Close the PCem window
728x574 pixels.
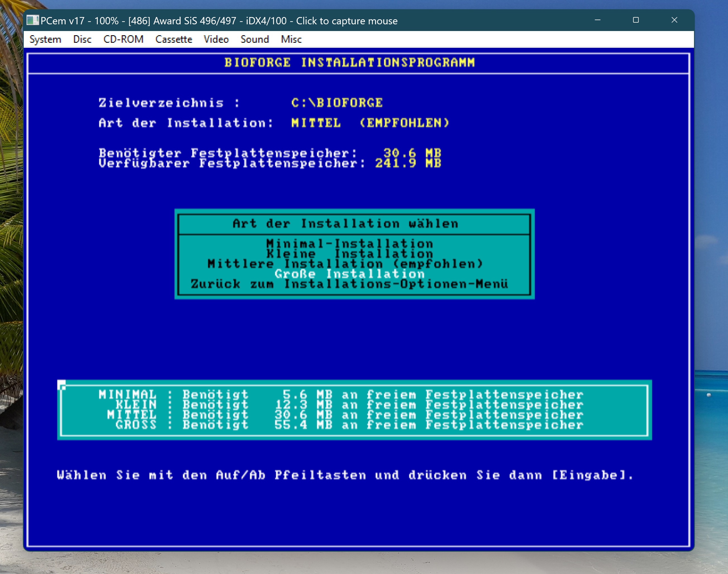point(674,20)
